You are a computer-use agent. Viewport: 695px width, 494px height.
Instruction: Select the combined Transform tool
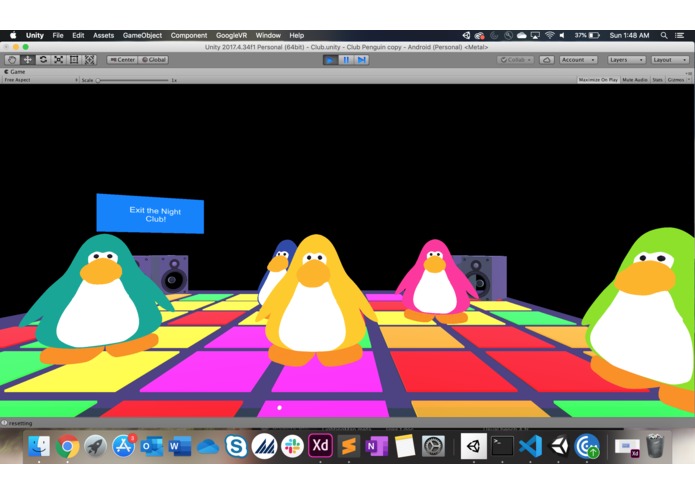tap(90, 60)
